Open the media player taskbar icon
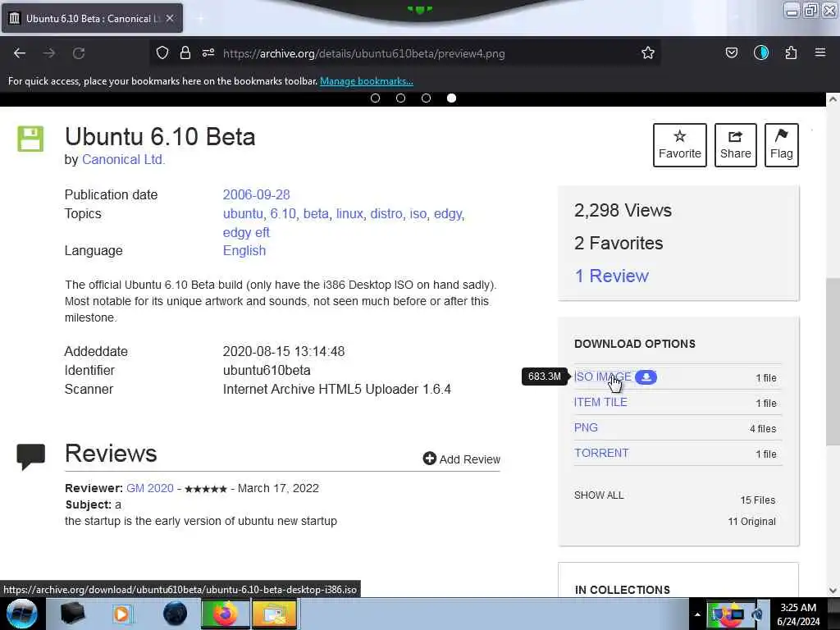 click(121, 614)
